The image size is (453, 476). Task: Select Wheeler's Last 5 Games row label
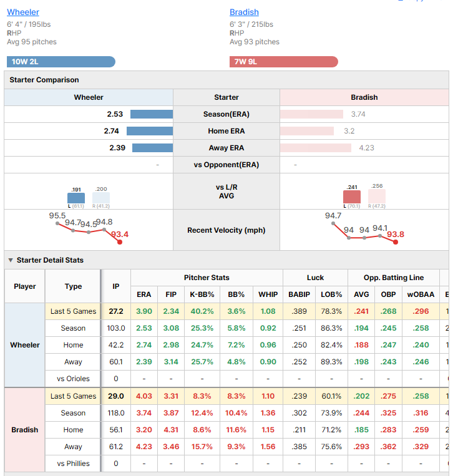pyautogui.click(x=73, y=311)
